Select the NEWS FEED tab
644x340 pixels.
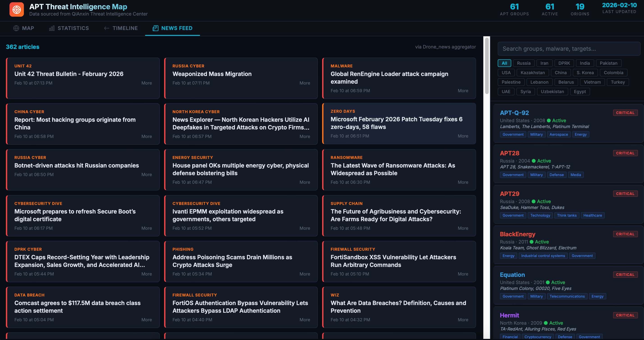point(172,28)
